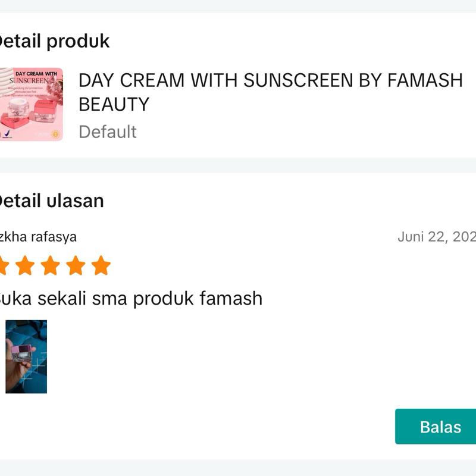Click SUNSCREEN text on the product image
This screenshot has width=476, height=476.
pos(30,81)
